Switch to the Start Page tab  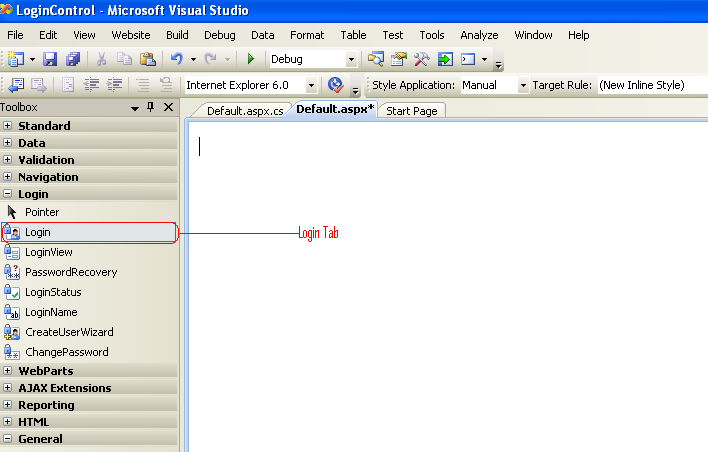412,111
